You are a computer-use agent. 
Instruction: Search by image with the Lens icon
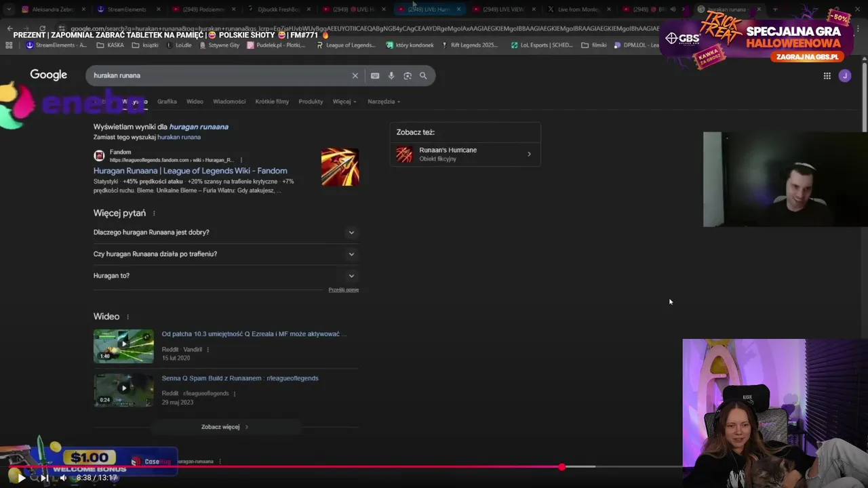click(408, 76)
